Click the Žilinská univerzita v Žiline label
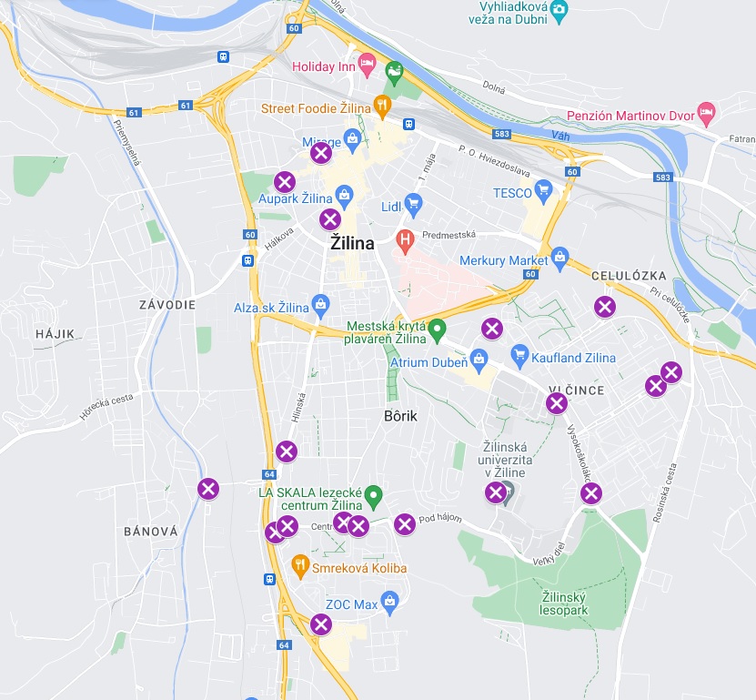The width and height of the screenshot is (756, 700). click(505, 460)
